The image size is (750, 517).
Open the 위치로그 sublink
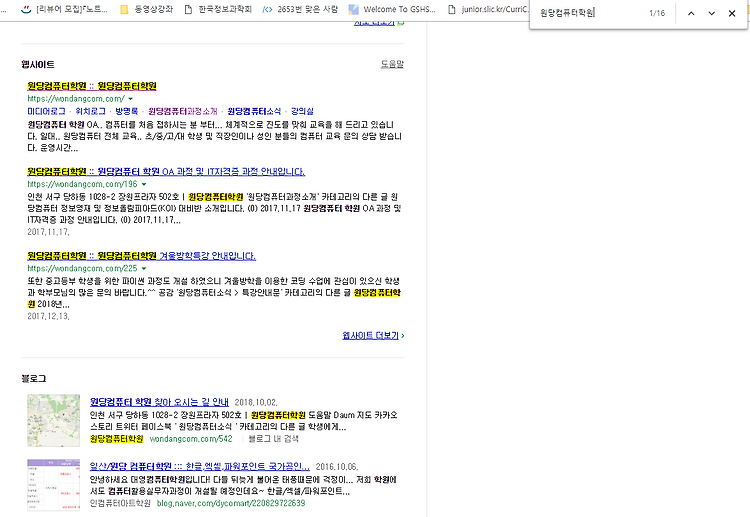[x=90, y=111]
